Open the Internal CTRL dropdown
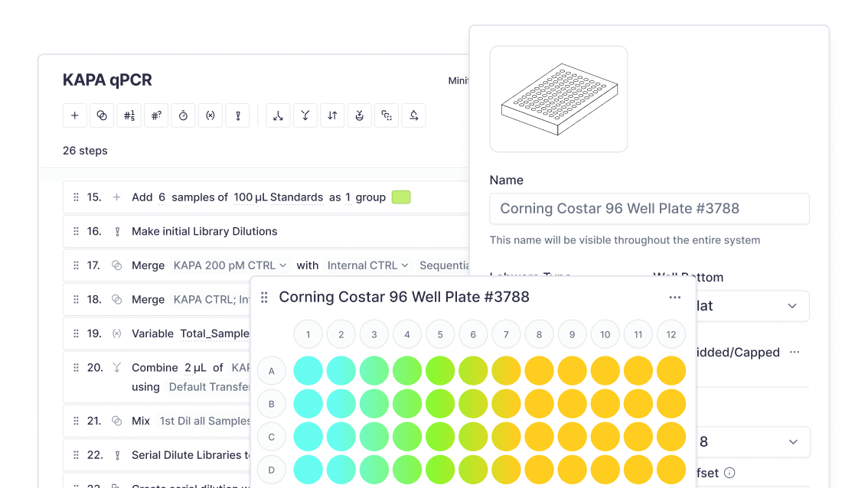 coord(367,265)
